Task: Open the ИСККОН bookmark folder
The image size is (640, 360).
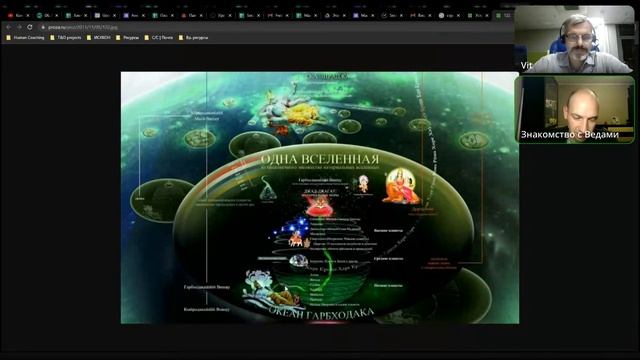Action: pos(98,38)
